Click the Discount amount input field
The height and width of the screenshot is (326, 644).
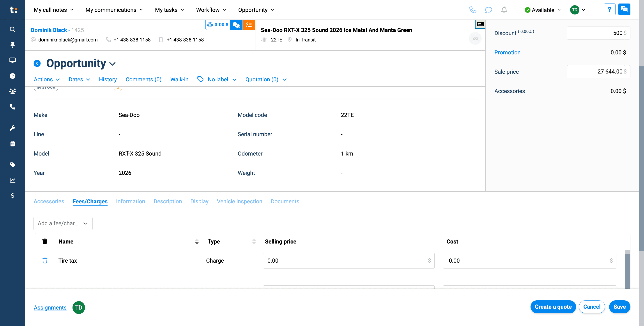598,33
